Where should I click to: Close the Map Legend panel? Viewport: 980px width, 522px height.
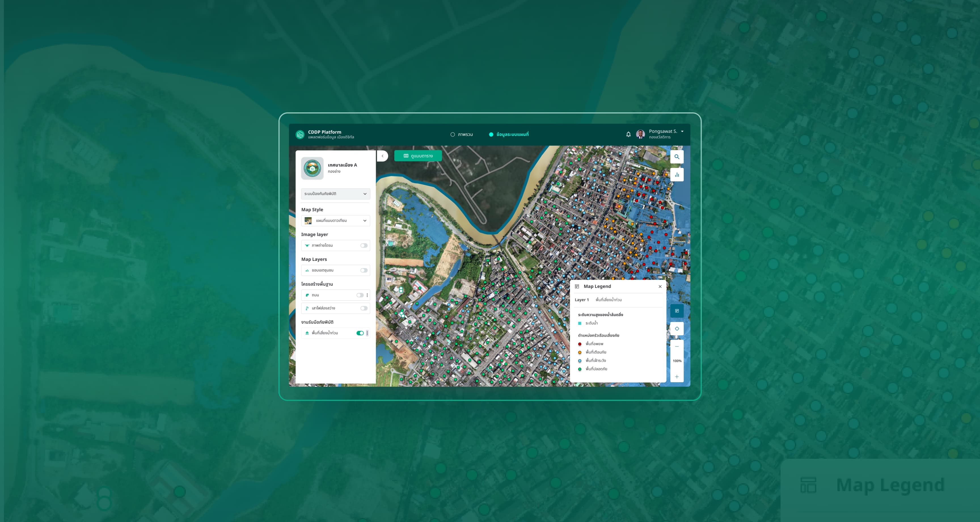660,286
